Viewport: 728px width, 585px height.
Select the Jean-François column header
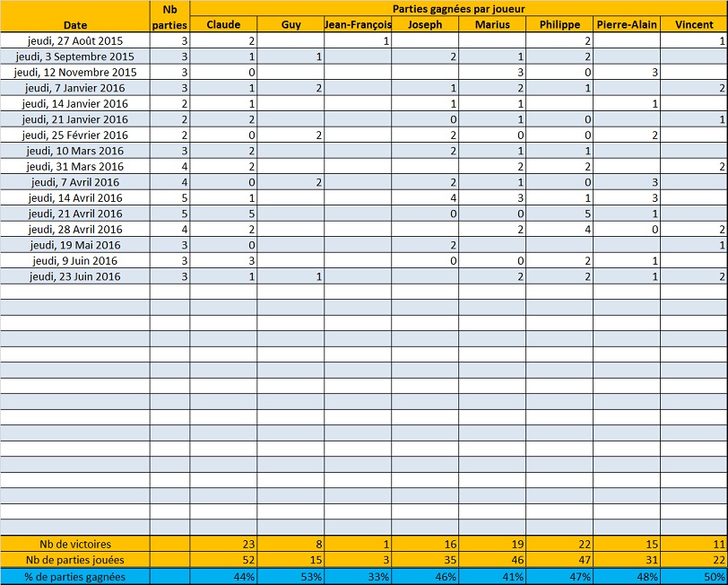tap(358, 24)
